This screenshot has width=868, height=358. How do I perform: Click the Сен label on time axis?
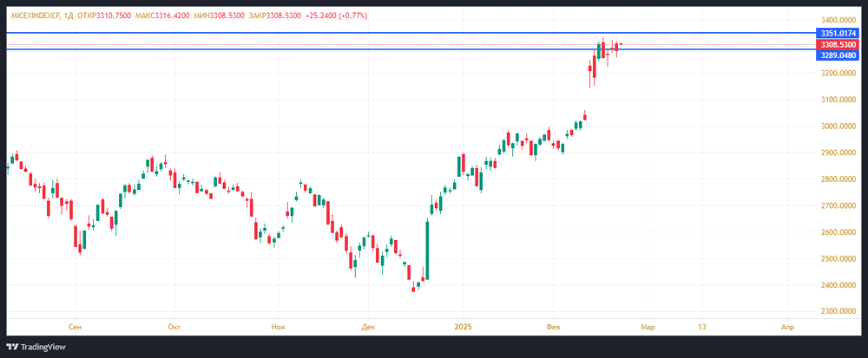pyautogui.click(x=75, y=327)
